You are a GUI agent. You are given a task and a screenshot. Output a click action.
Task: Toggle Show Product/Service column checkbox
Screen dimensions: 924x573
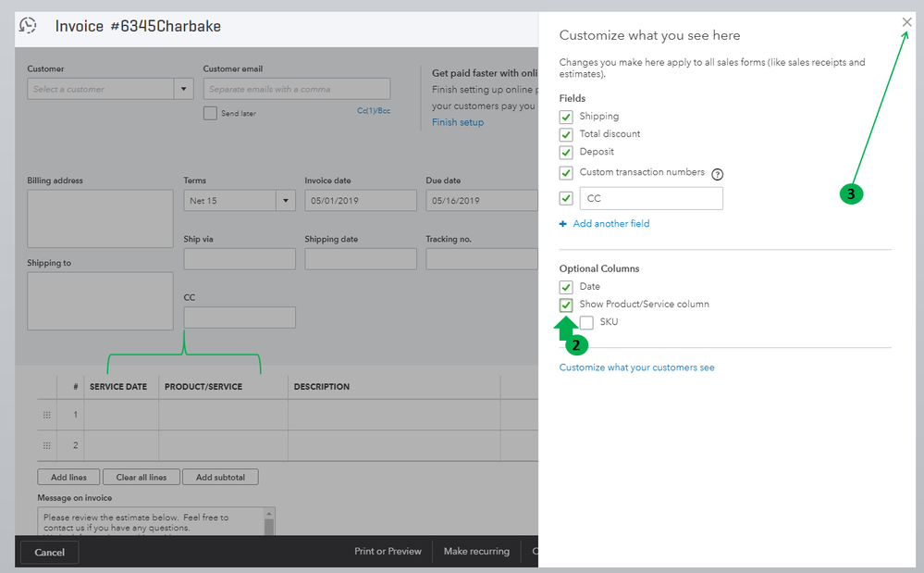coord(566,305)
